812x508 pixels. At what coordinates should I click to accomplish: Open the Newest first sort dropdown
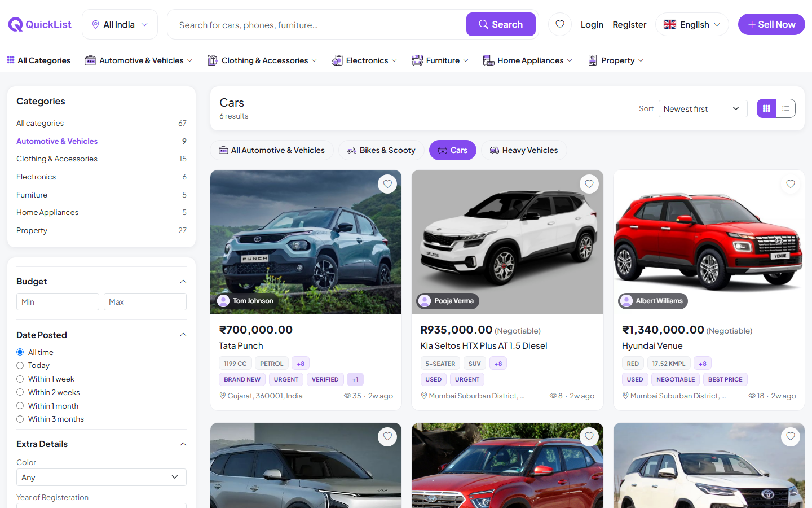(x=703, y=108)
